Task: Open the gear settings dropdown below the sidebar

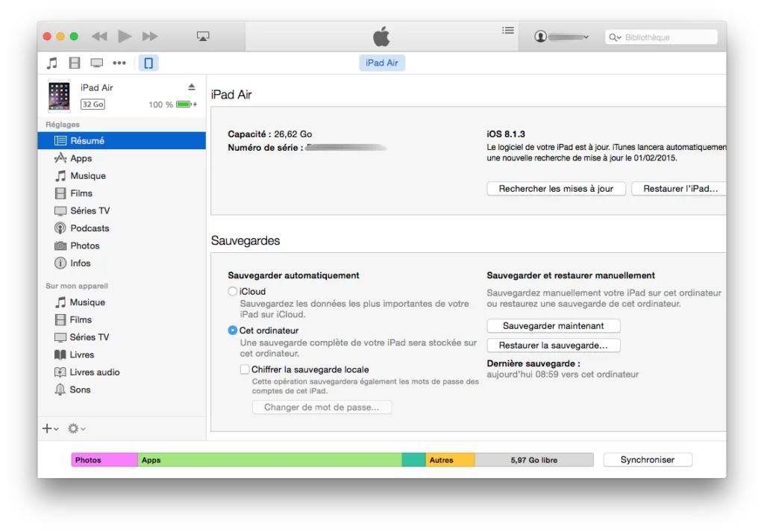Action: (75, 428)
